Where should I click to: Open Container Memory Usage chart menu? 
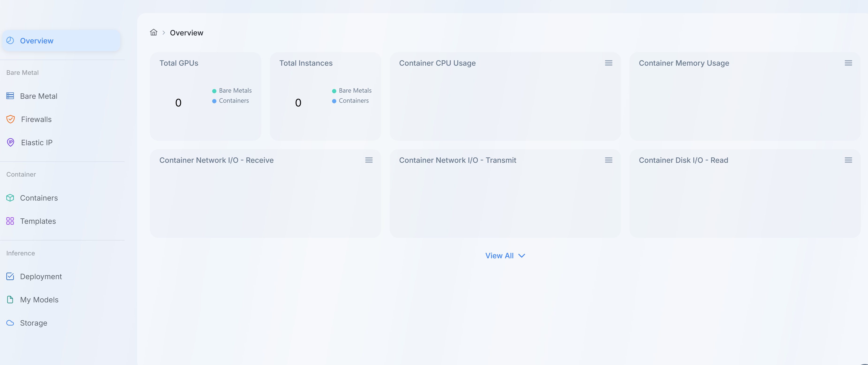pos(848,63)
